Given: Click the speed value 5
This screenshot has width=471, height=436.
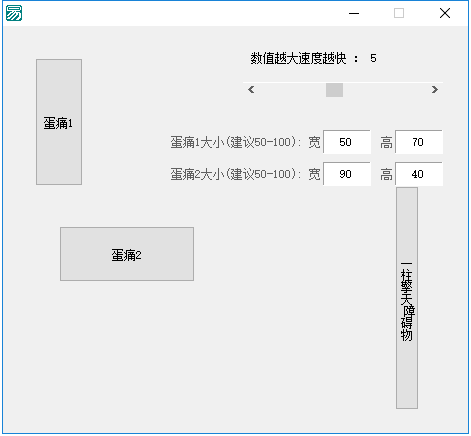Looking at the screenshot, I should coord(373,59).
